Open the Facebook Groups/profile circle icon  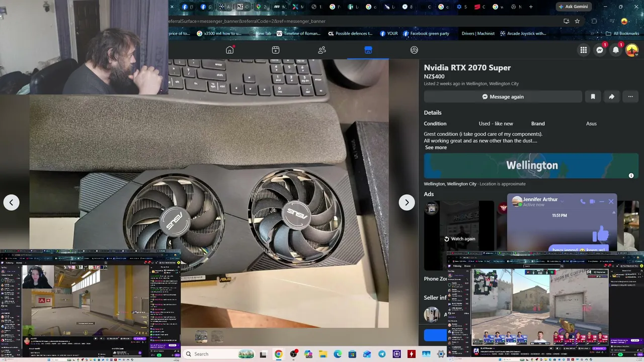414,50
